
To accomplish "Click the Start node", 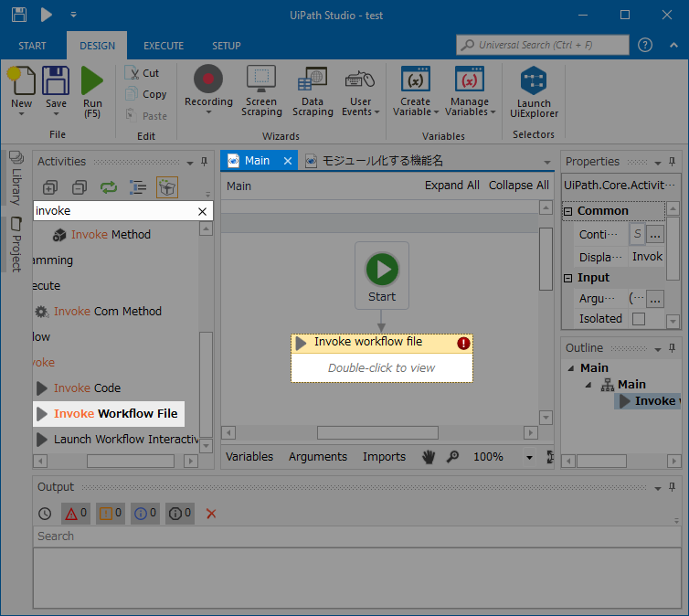I will pos(382,275).
